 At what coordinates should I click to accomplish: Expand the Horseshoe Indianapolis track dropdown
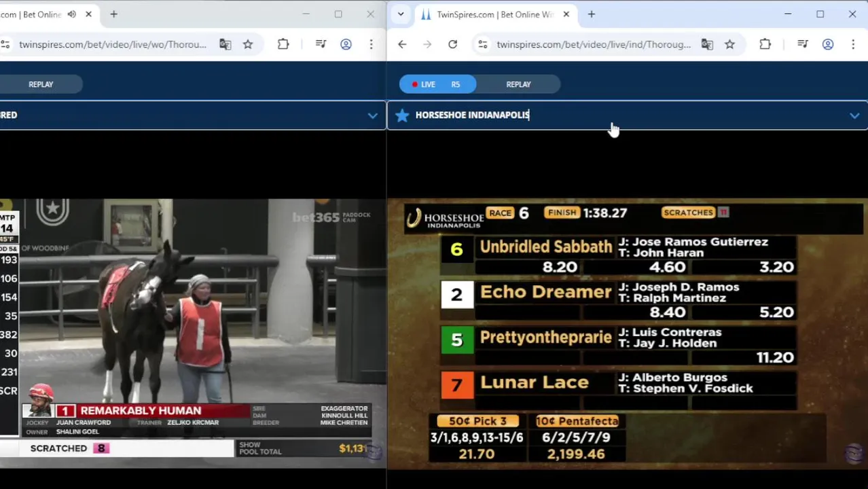[854, 115]
